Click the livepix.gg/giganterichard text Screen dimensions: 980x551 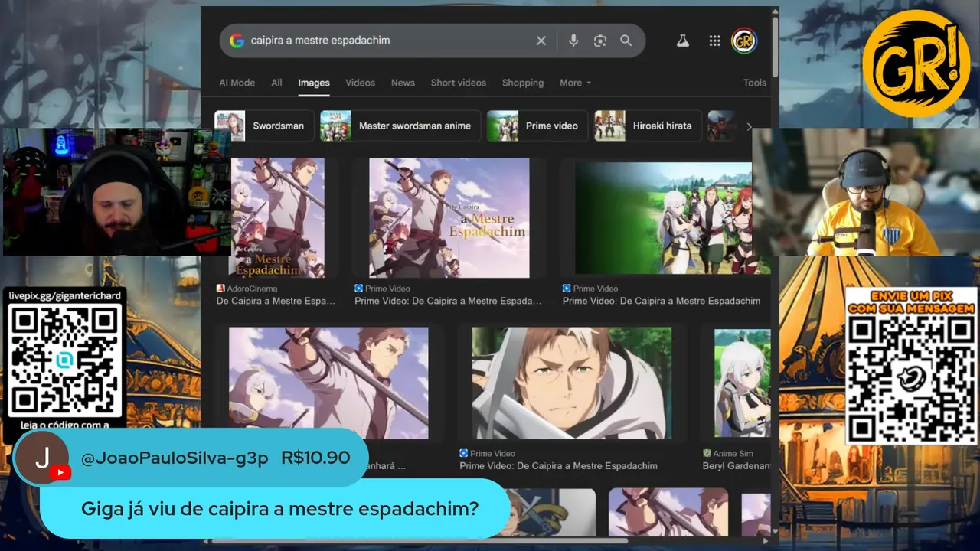coord(64,295)
